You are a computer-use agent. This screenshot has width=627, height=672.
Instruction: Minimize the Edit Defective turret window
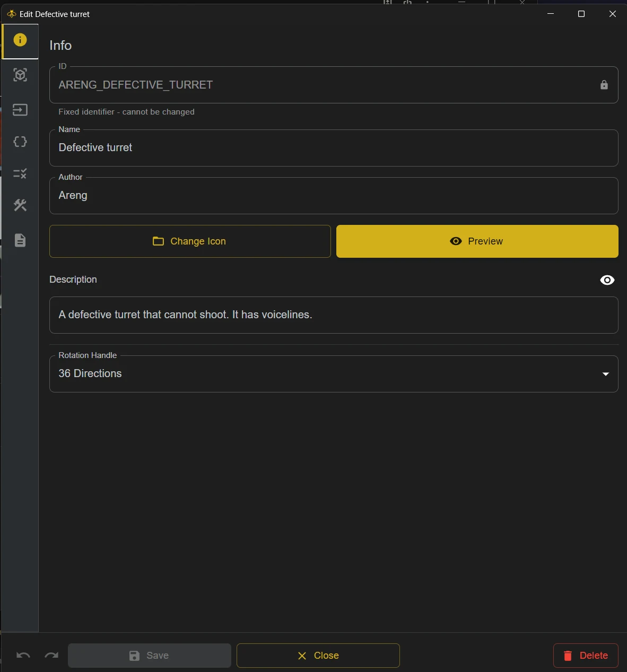[x=551, y=14]
